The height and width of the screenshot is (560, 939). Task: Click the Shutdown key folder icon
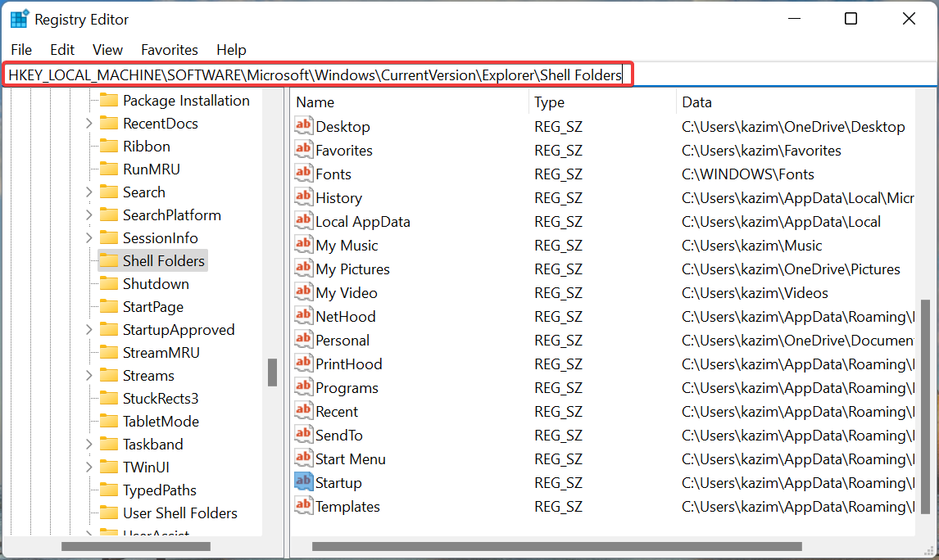click(x=108, y=283)
